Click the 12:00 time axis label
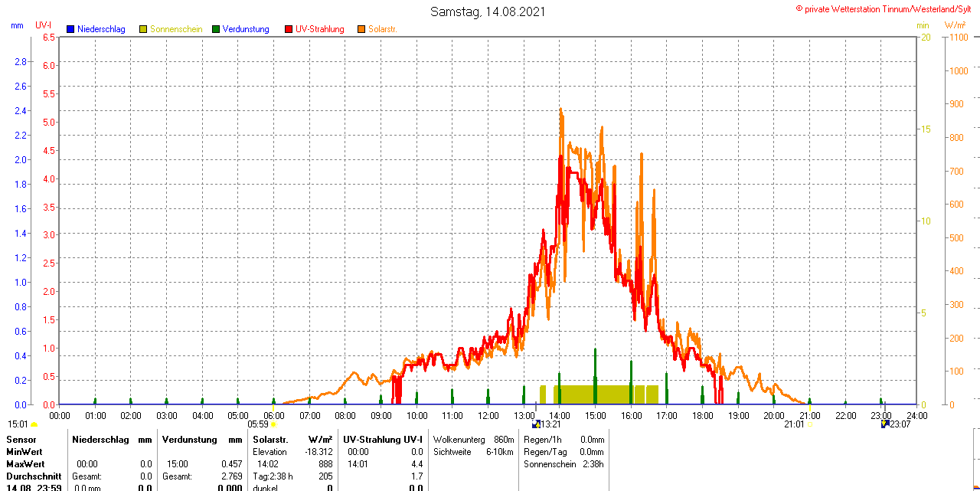980x491 pixels. click(488, 416)
